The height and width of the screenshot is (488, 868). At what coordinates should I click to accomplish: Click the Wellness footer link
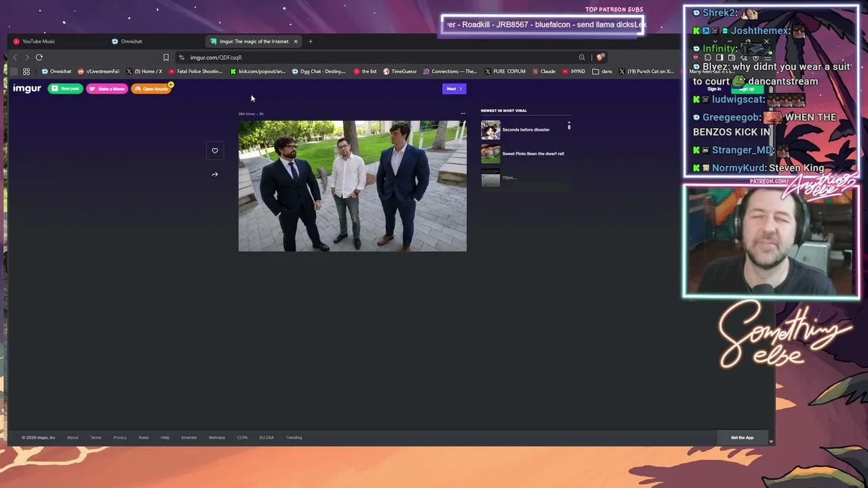pos(216,438)
